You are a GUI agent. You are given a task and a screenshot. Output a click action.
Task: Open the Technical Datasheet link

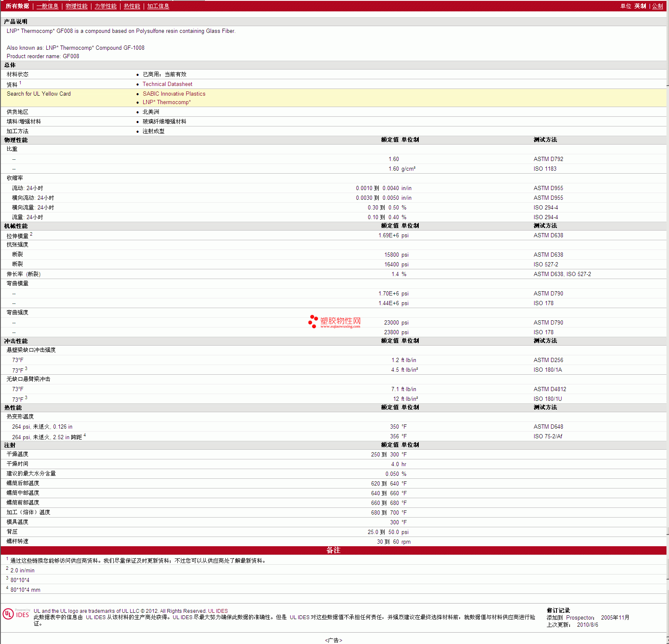(x=167, y=84)
